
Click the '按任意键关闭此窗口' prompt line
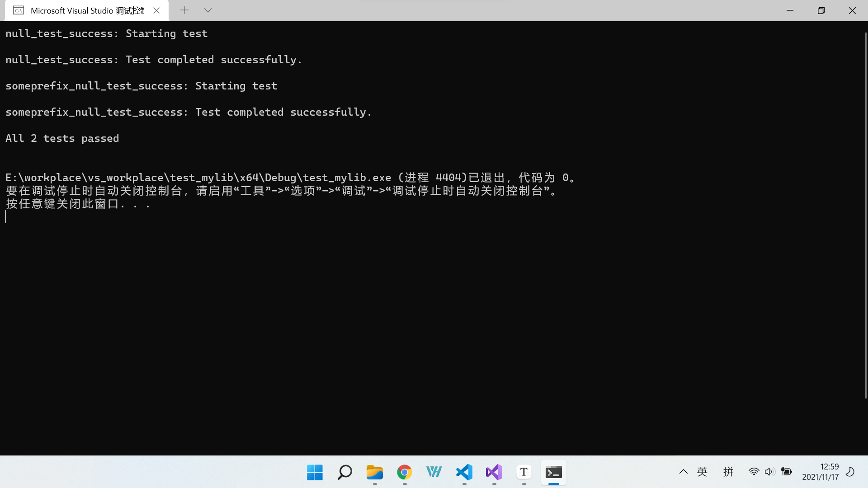[78, 204]
